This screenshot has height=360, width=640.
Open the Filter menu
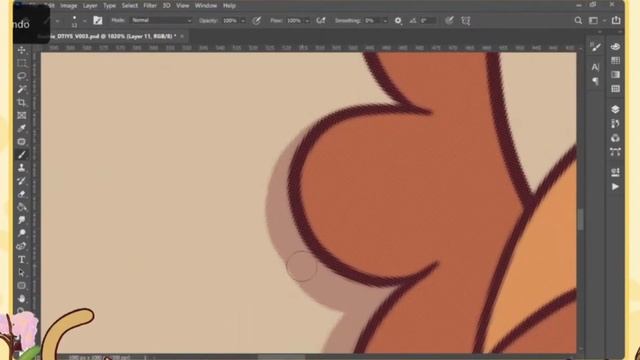click(150, 6)
